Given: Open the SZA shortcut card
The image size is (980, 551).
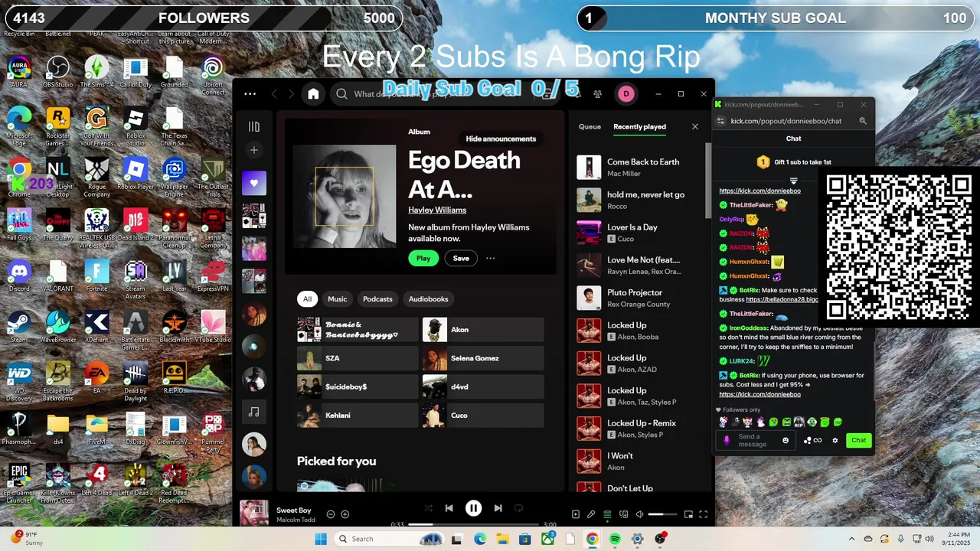Looking at the screenshot, I should pos(358,358).
